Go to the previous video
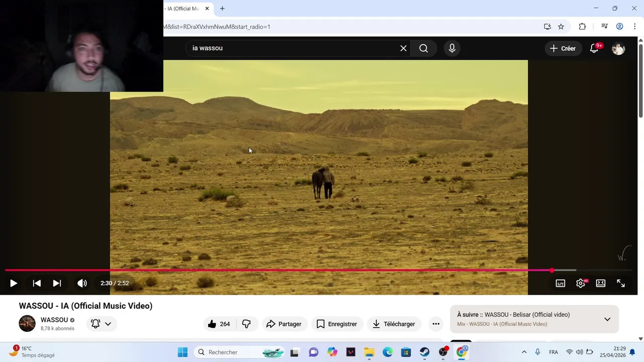This screenshot has height=362, width=644. click(x=37, y=283)
